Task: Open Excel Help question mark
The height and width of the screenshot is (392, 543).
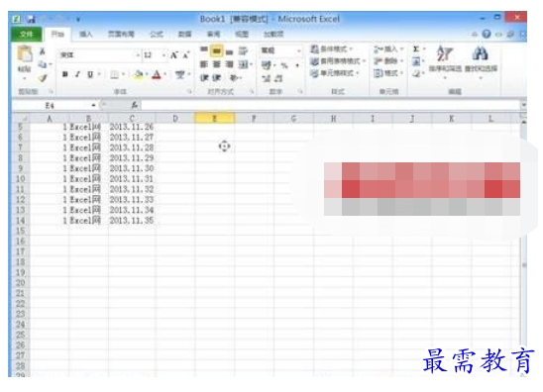Action: coord(487,34)
